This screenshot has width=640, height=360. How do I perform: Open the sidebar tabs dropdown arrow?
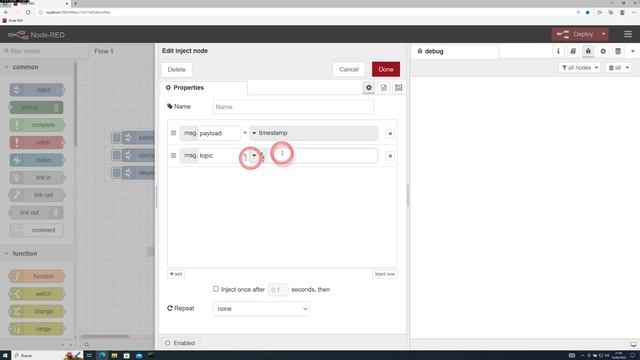tap(633, 51)
